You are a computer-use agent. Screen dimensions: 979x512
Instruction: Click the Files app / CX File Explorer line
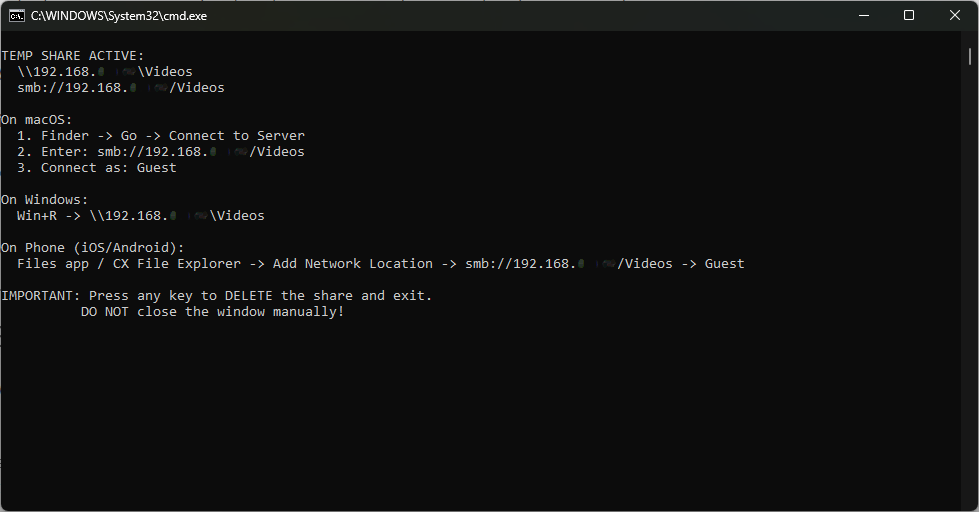pos(381,264)
